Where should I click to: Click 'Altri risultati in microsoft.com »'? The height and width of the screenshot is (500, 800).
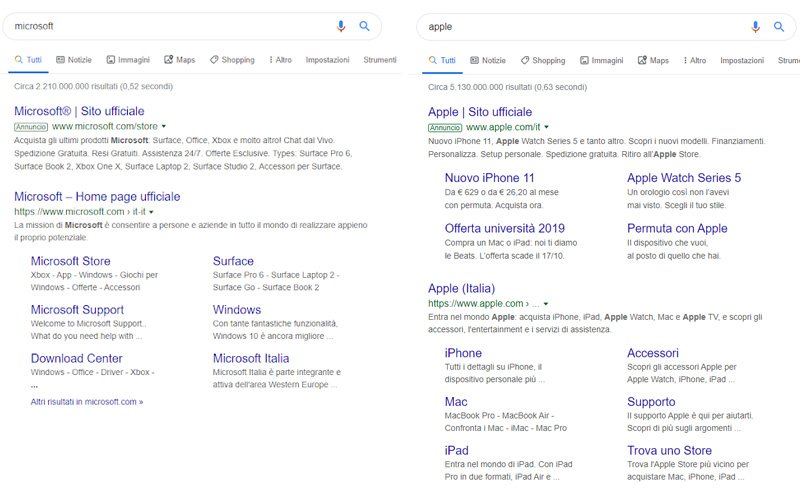pos(87,402)
